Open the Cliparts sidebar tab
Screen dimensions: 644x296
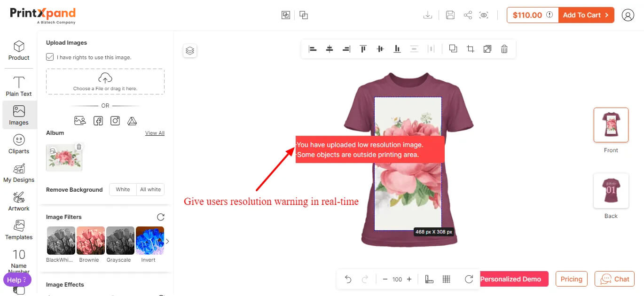(x=19, y=144)
